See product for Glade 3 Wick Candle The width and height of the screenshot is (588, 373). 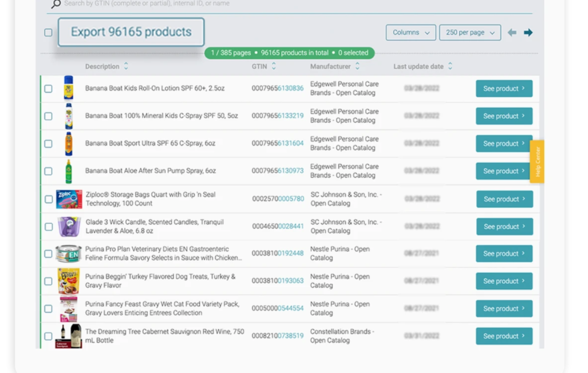point(505,227)
